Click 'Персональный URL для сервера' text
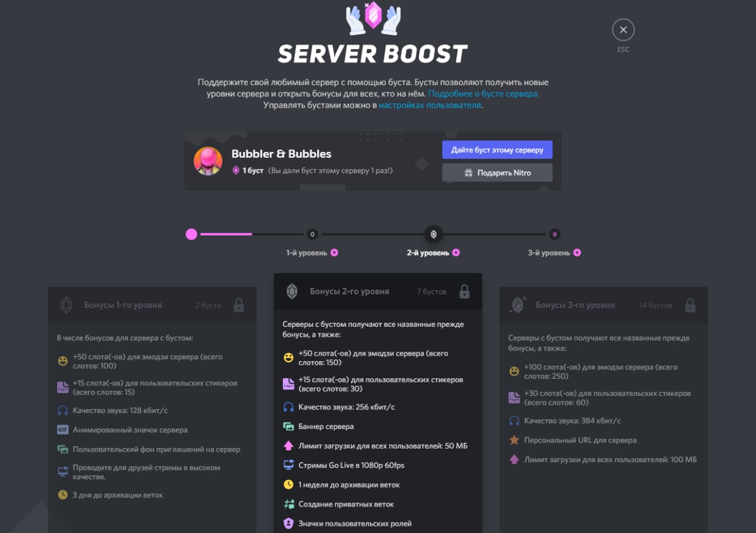The width and height of the screenshot is (756, 533). 581,440
